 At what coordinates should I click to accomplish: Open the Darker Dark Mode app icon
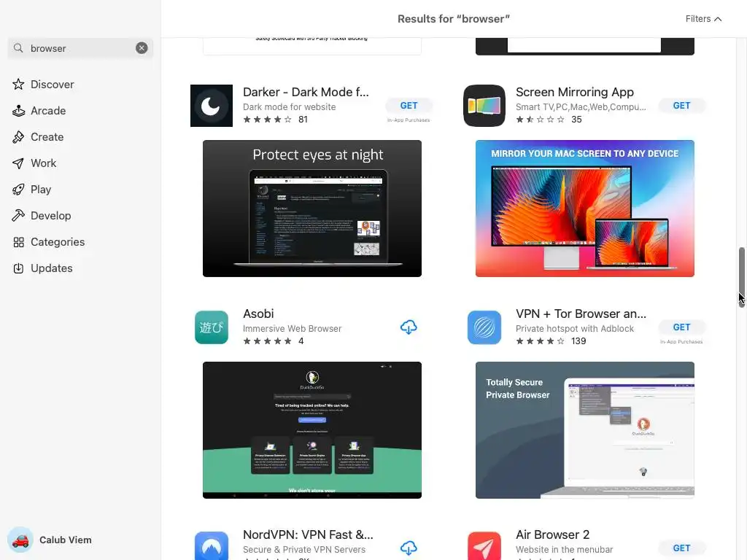pos(212,106)
